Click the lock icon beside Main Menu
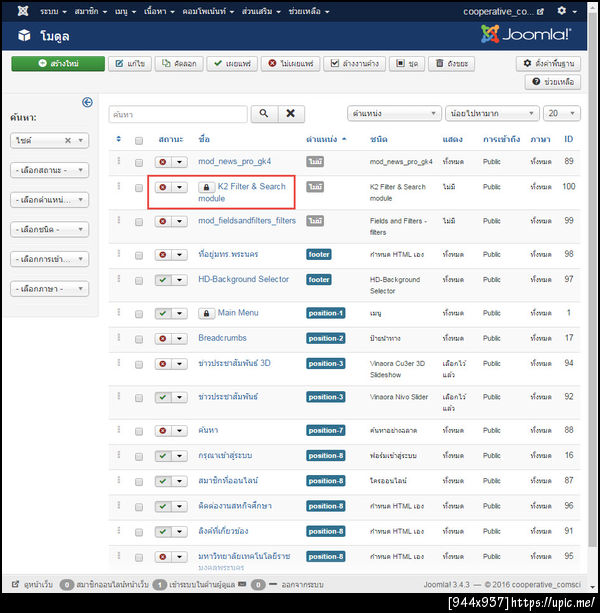Image resolution: width=600 pixels, height=613 pixels. coord(206,314)
